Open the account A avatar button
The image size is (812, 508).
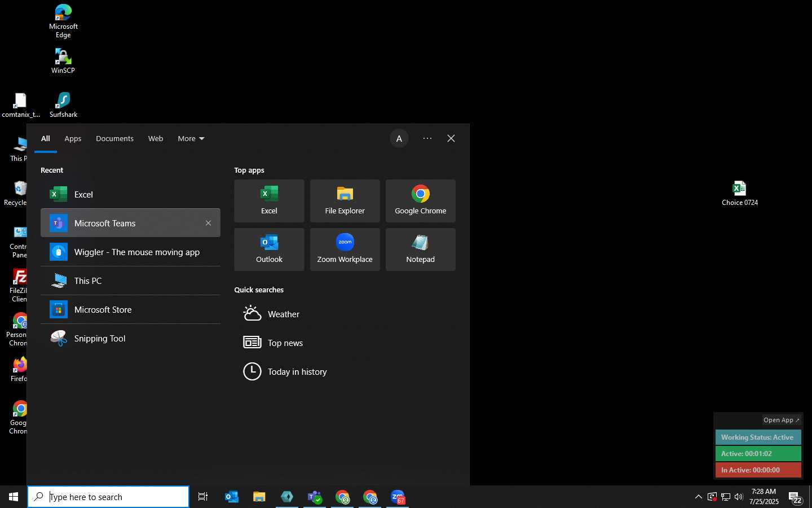[x=399, y=139]
